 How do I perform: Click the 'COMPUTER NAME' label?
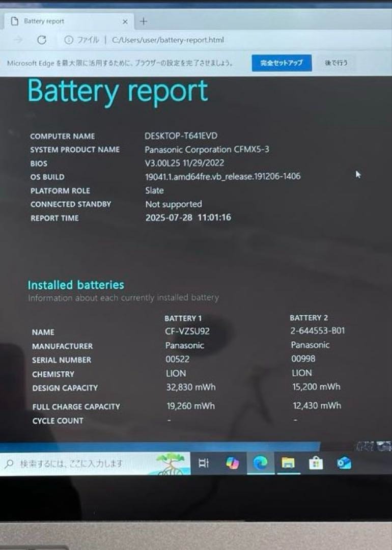point(63,136)
